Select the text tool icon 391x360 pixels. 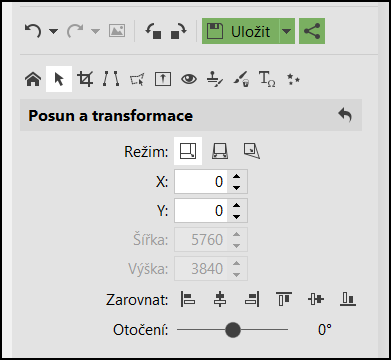click(267, 79)
